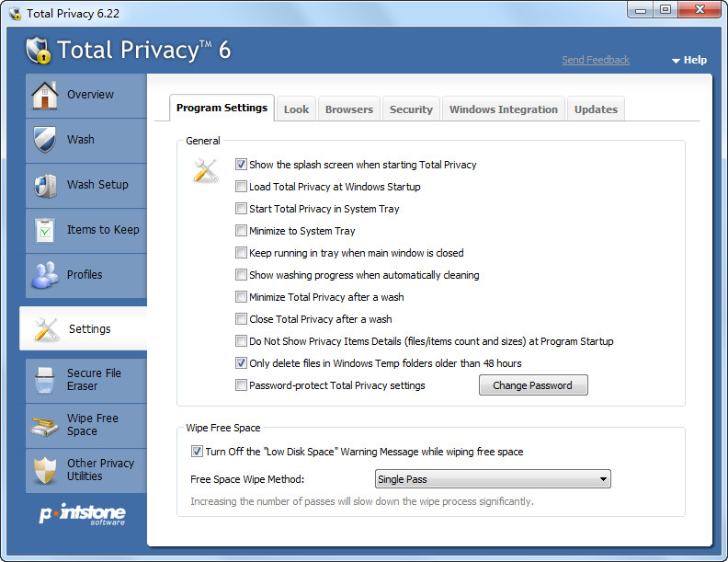Open the Security tab

[x=411, y=109]
